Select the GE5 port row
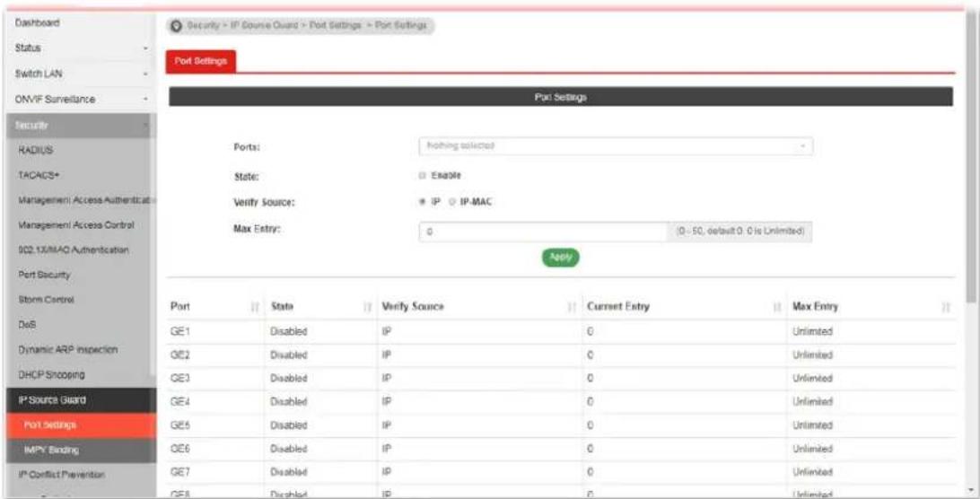This screenshot has height=499, width=980. [x=561, y=425]
